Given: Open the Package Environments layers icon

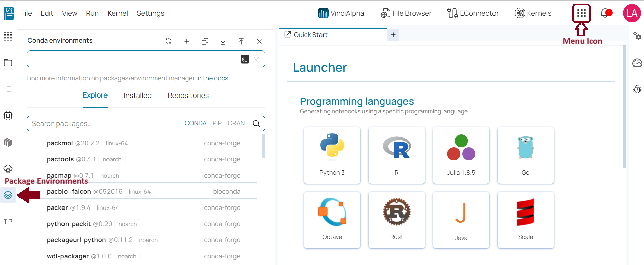Looking at the screenshot, I should [8, 195].
